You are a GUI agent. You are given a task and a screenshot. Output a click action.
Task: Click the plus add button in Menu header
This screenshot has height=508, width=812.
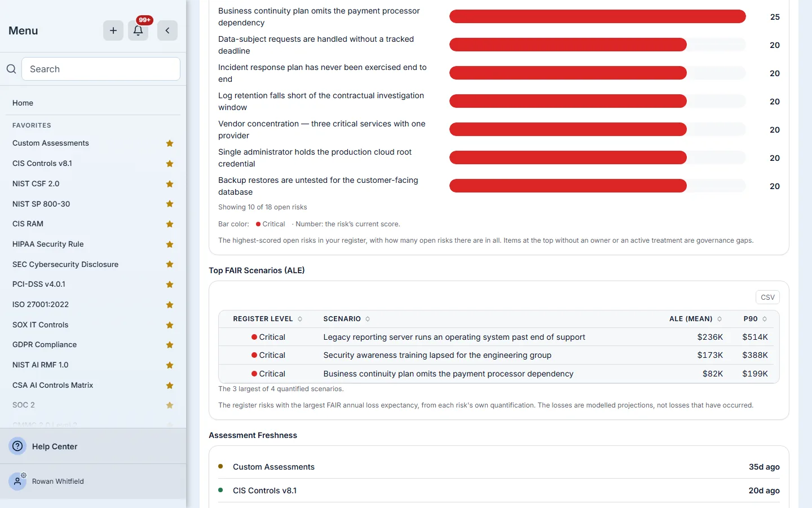coord(113,30)
